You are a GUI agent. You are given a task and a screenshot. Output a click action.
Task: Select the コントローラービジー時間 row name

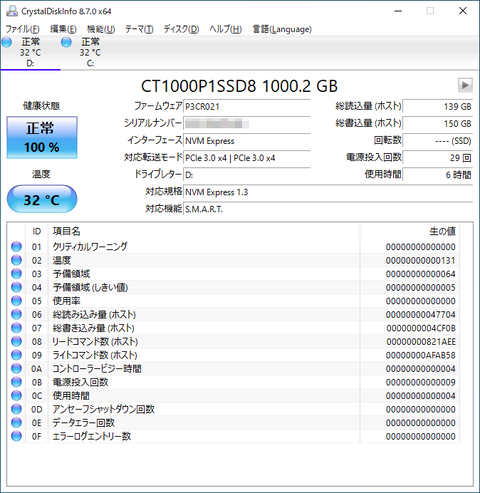[97, 368]
